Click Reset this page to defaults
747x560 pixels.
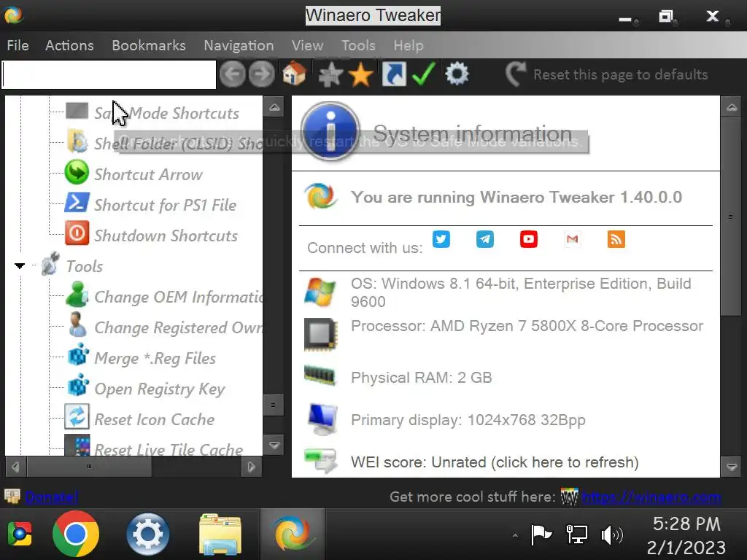(607, 74)
